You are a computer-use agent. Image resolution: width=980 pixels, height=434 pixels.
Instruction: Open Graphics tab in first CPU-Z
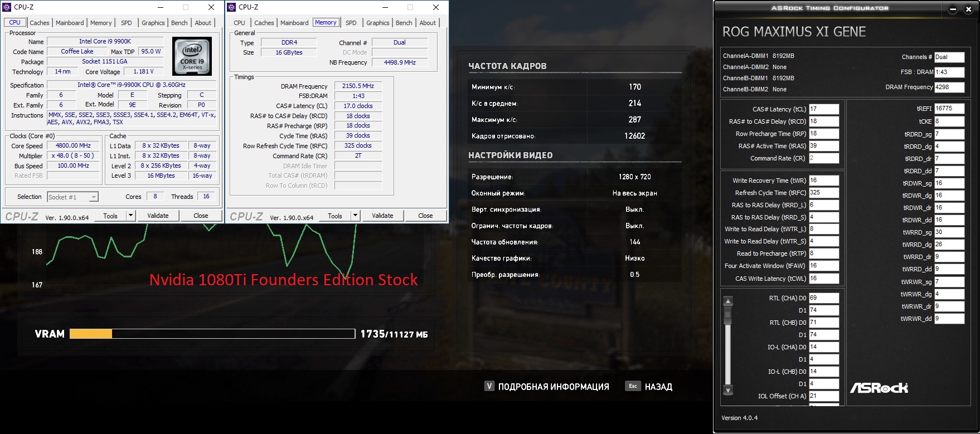click(153, 23)
